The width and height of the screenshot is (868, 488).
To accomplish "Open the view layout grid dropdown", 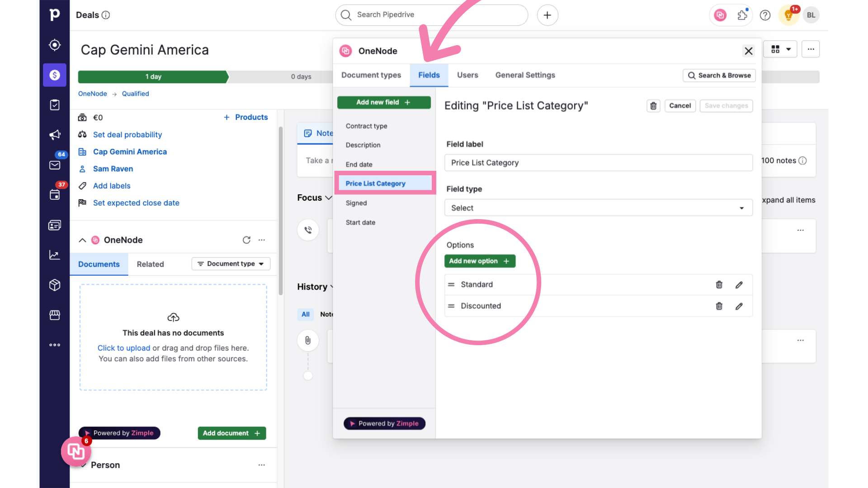I will [781, 49].
